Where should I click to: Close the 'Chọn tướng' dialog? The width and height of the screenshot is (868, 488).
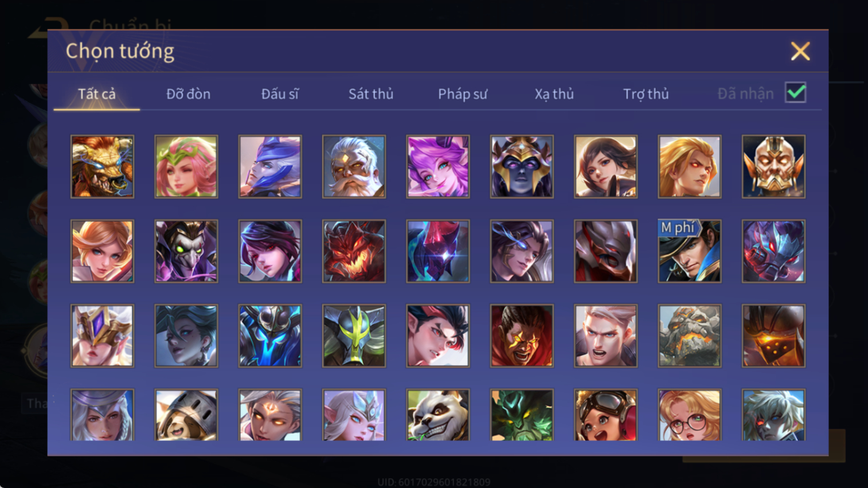point(800,51)
